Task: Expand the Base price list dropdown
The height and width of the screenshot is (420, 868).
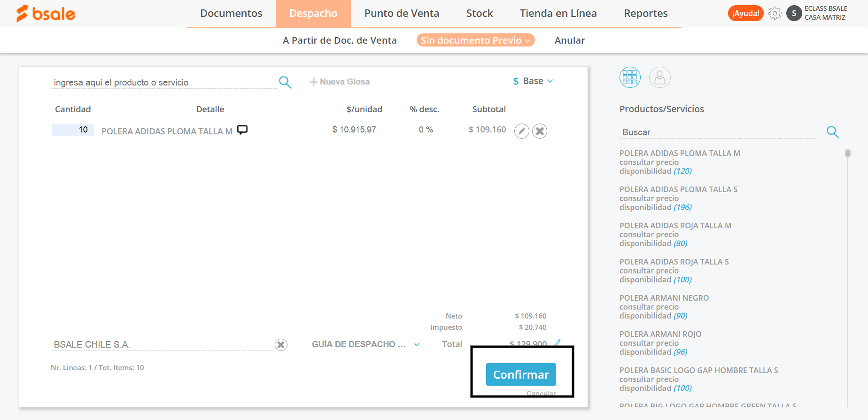Action: coord(533,81)
